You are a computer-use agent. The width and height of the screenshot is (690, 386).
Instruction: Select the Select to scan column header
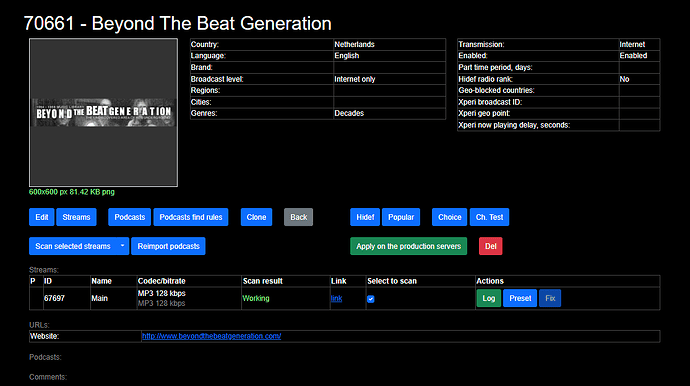(x=392, y=281)
